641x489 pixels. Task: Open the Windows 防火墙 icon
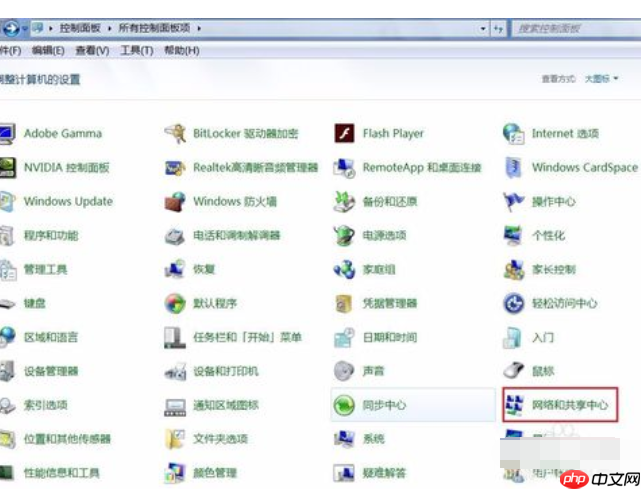coord(175,202)
